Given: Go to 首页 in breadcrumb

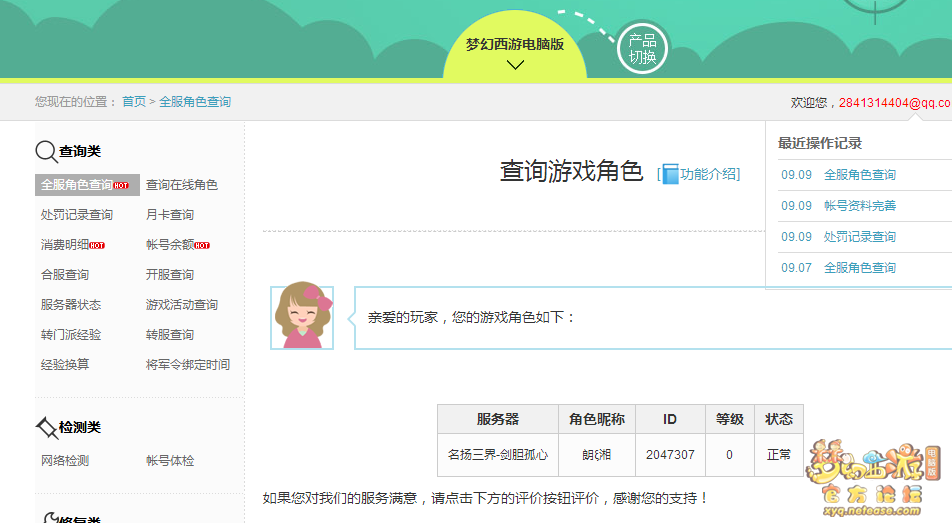Looking at the screenshot, I should [134, 101].
